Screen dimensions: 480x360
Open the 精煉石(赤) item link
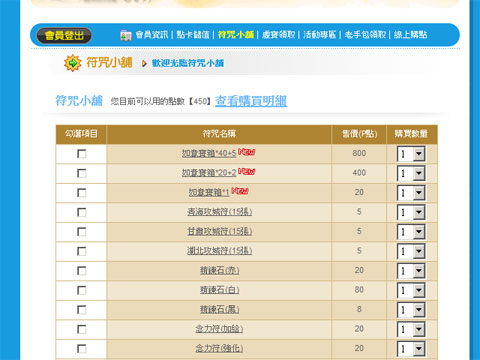219,270
